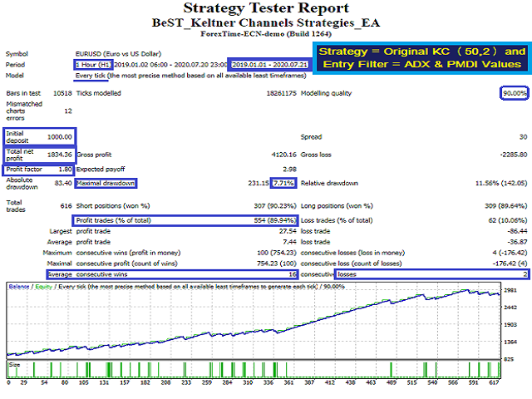This screenshot has width=532, height=399.
Task: Click the 'Expected payoff' label
Action: click(101, 170)
